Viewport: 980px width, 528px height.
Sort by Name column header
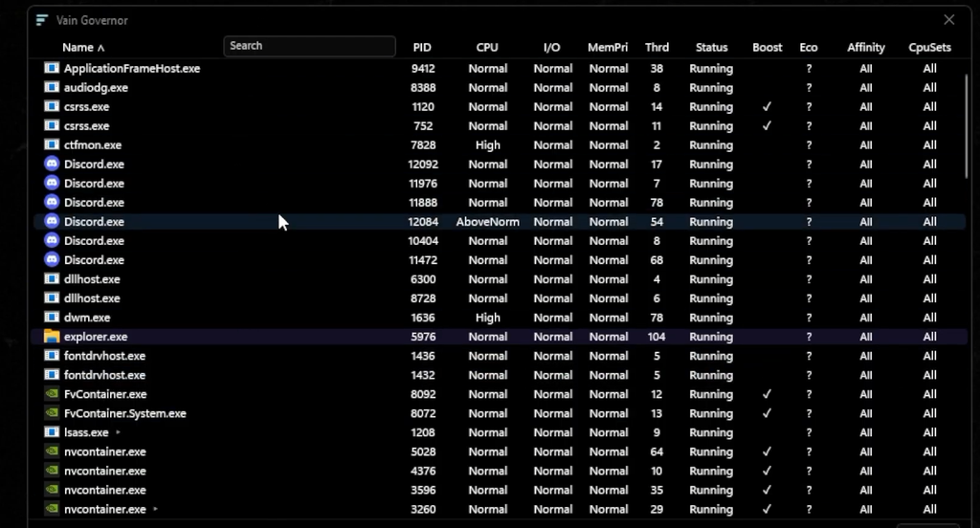coord(83,48)
